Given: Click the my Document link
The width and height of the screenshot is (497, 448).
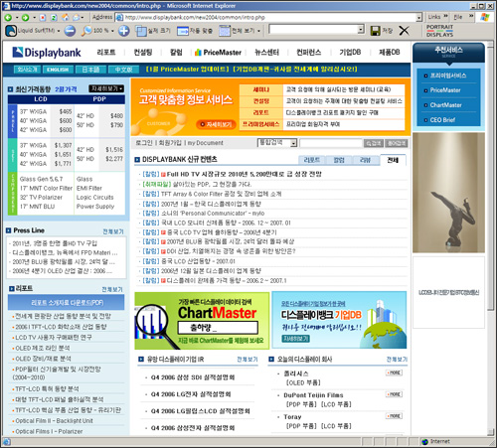Looking at the screenshot, I should (x=206, y=143).
